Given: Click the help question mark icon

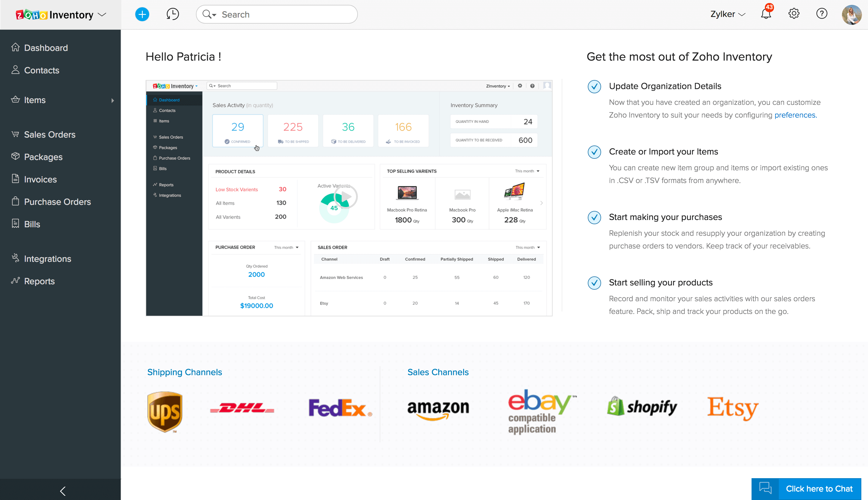Looking at the screenshot, I should pos(822,14).
